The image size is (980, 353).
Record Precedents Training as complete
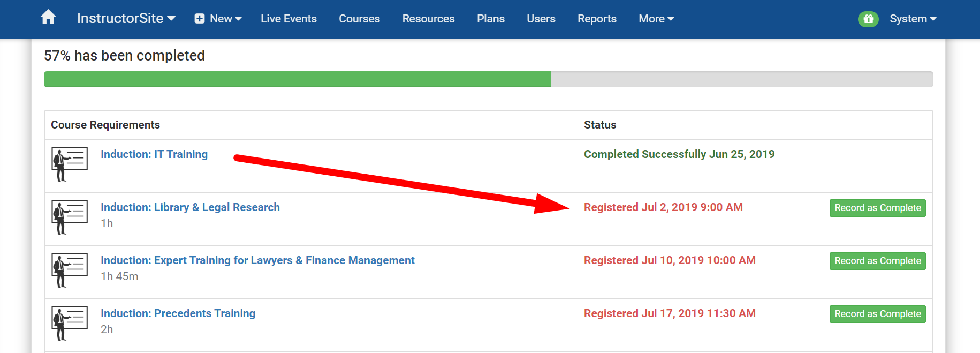pyautogui.click(x=878, y=314)
